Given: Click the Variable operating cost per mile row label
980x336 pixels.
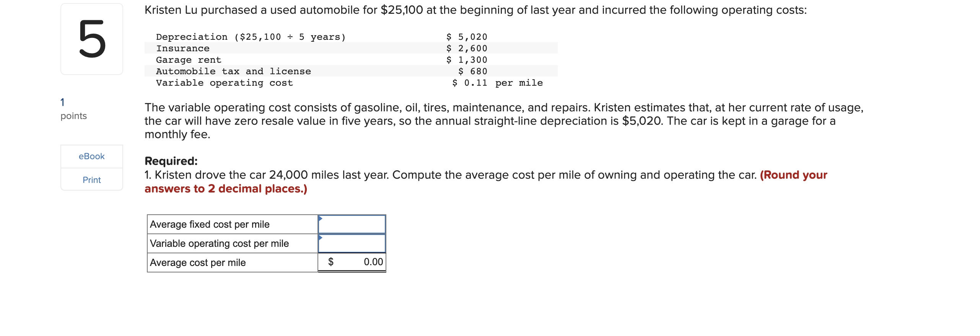Looking at the screenshot, I should point(219,243).
